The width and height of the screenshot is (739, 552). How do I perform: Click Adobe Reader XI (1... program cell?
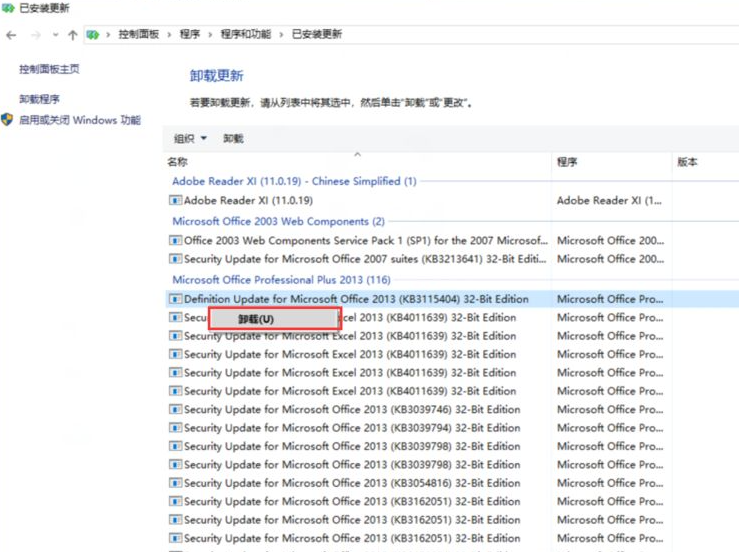609,201
